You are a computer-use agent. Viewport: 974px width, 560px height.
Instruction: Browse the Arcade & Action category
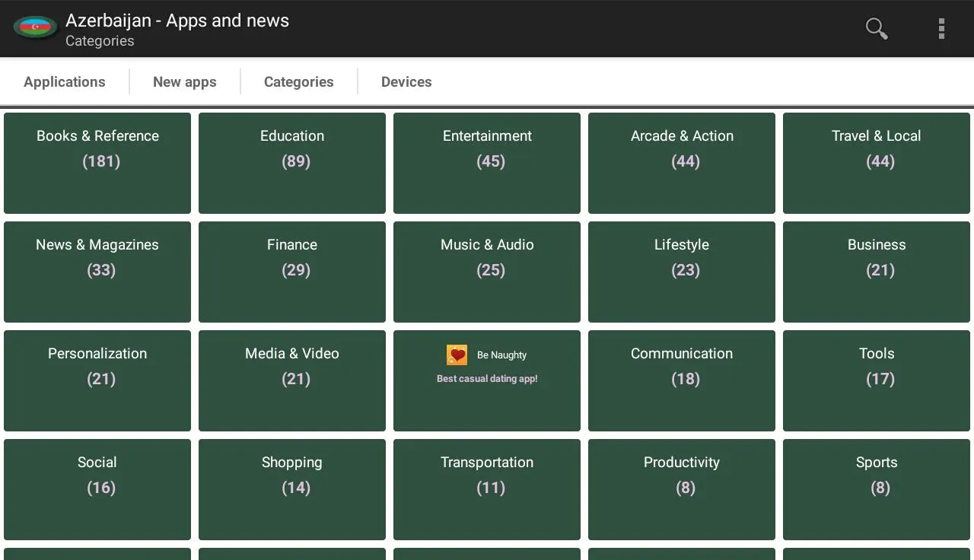(682, 163)
